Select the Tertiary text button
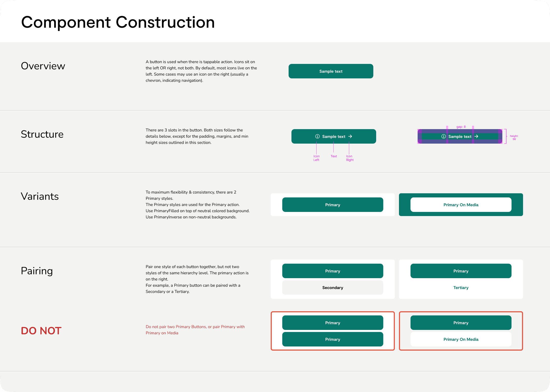Screen dimensions: 550x392 (461, 287)
